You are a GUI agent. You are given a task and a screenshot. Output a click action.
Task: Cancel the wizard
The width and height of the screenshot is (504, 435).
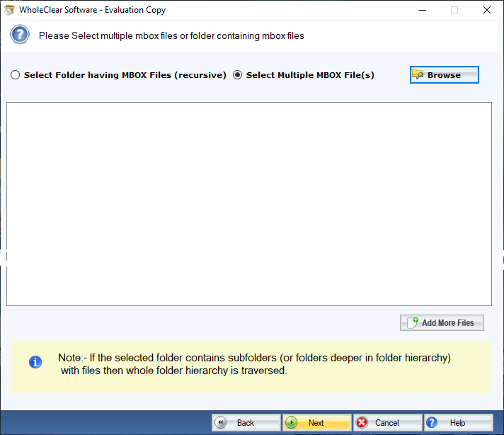[387, 422]
